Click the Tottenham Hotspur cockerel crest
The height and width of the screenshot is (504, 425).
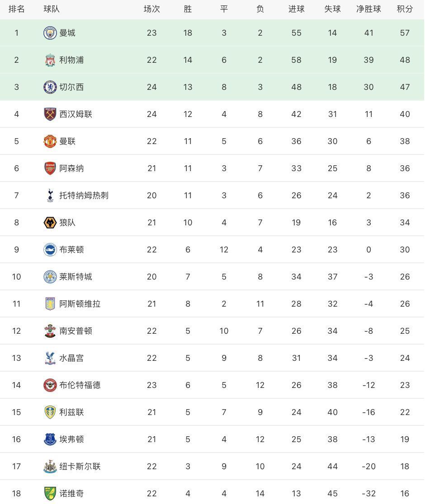tap(50, 196)
